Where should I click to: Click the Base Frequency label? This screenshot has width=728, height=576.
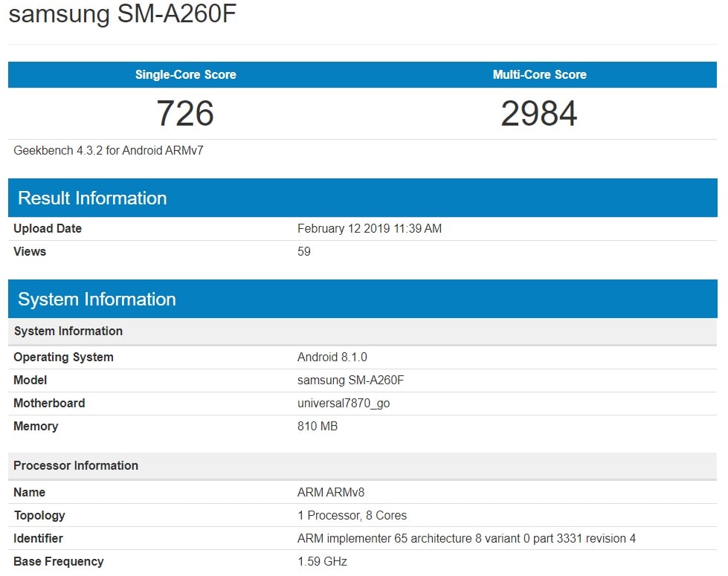point(59,562)
